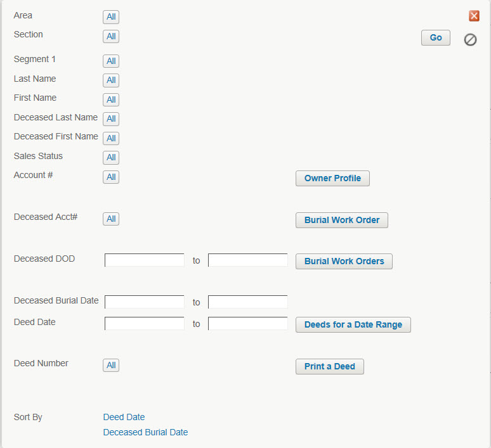Click the Burial Work Orders button
This screenshot has height=448, width=491.
pos(344,261)
